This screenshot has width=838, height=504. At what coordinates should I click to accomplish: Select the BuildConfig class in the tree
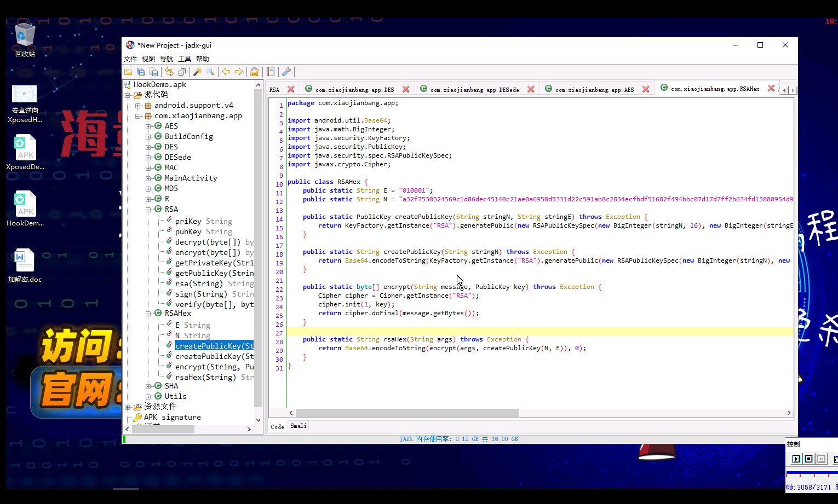pyautogui.click(x=188, y=136)
